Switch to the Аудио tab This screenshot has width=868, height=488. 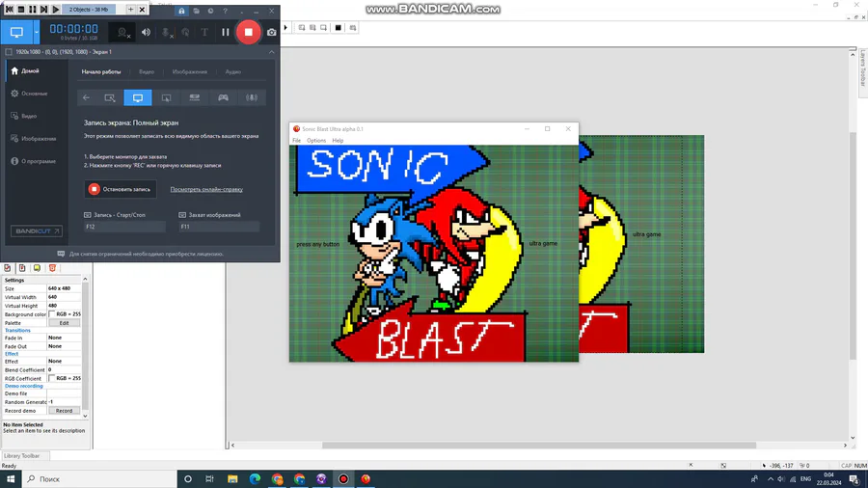[233, 72]
